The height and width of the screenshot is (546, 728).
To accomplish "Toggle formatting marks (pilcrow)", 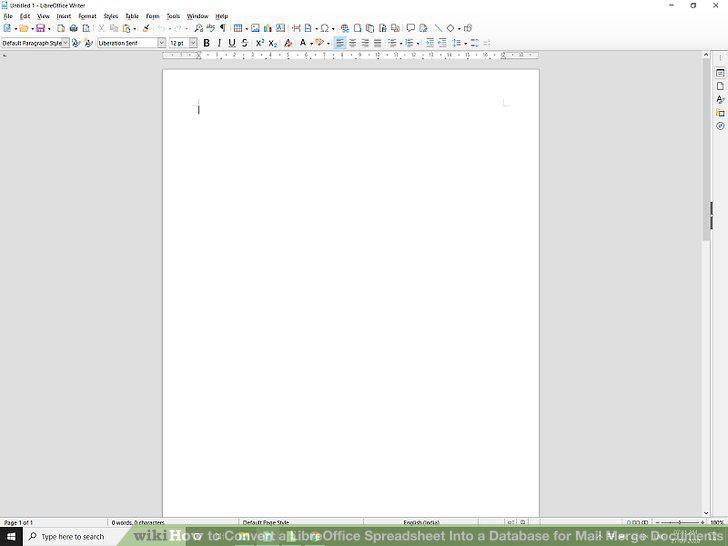I will click(x=223, y=28).
